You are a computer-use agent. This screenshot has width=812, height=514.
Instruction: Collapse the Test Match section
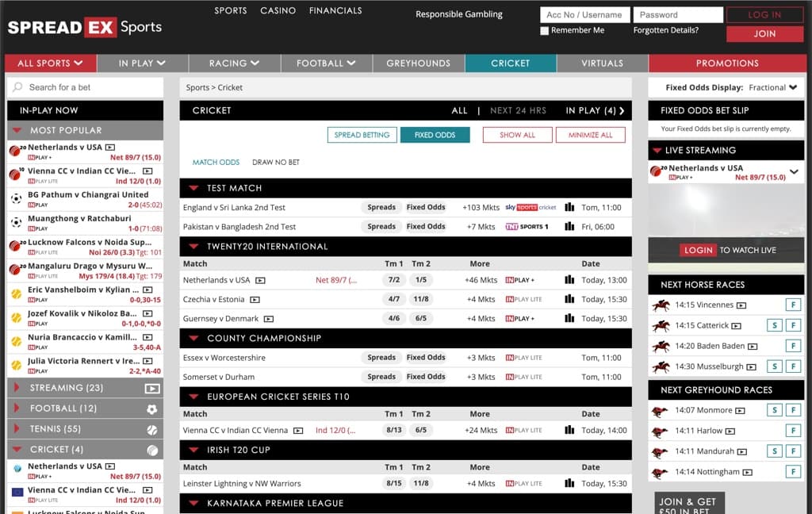pyautogui.click(x=193, y=188)
